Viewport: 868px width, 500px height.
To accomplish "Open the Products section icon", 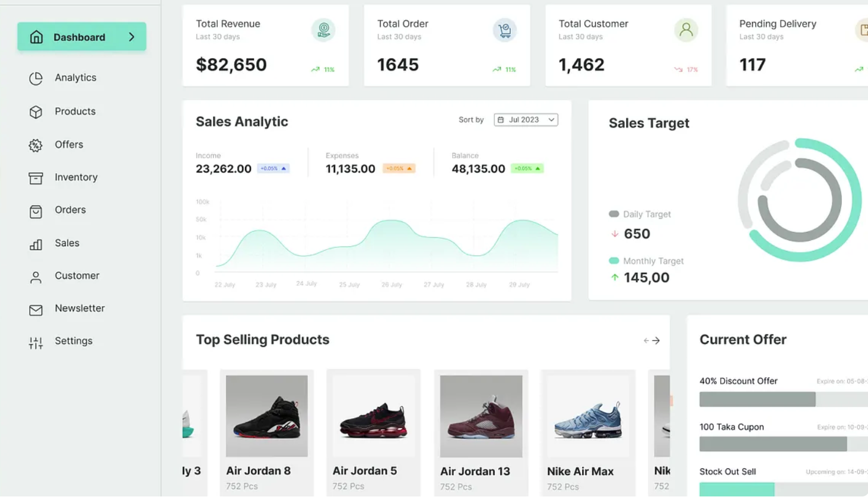I will point(36,111).
